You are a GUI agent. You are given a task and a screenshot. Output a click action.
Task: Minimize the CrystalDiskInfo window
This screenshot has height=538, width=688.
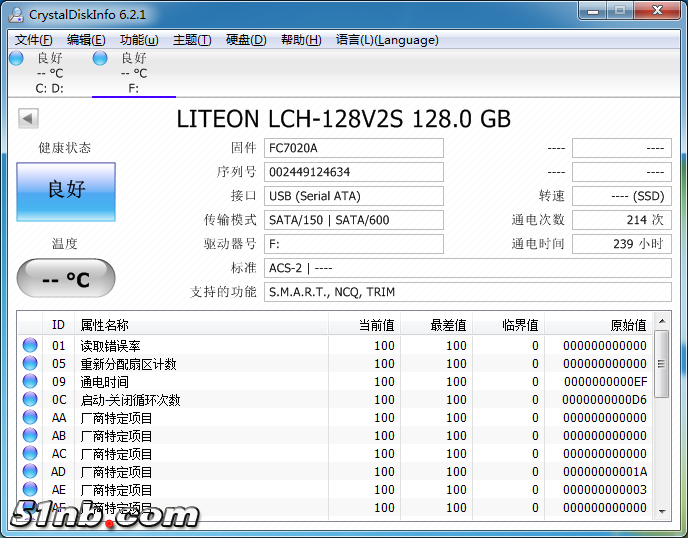(x=593, y=11)
